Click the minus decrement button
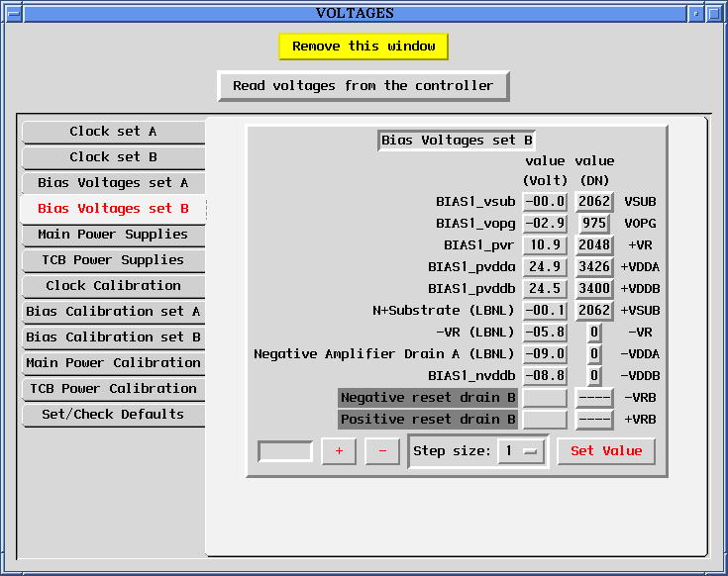Image resolution: width=728 pixels, height=576 pixels. (382, 451)
